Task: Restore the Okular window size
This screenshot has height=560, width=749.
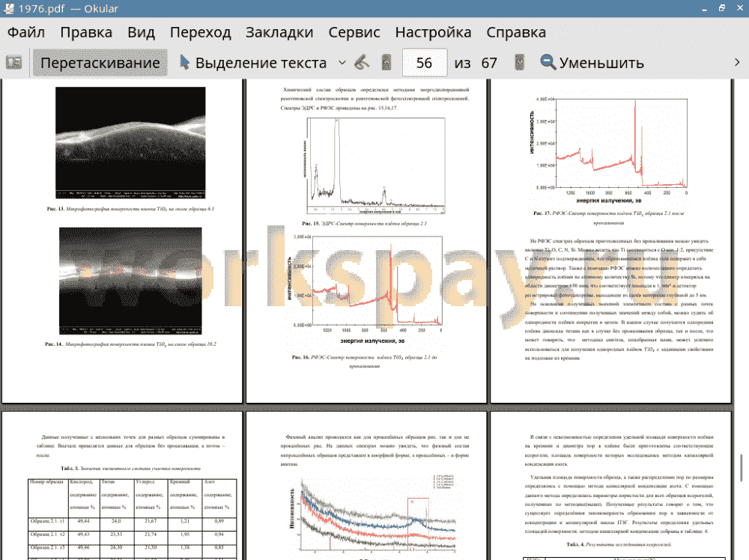Action: [722, 8]
